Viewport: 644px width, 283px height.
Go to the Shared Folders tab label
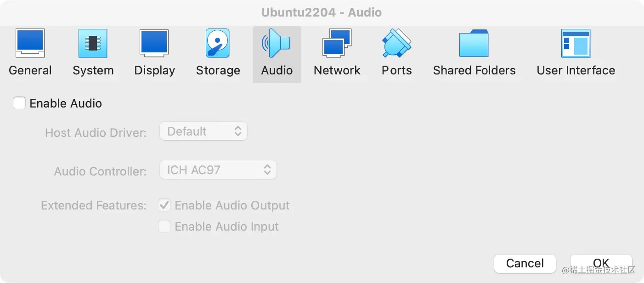(474, 71)
